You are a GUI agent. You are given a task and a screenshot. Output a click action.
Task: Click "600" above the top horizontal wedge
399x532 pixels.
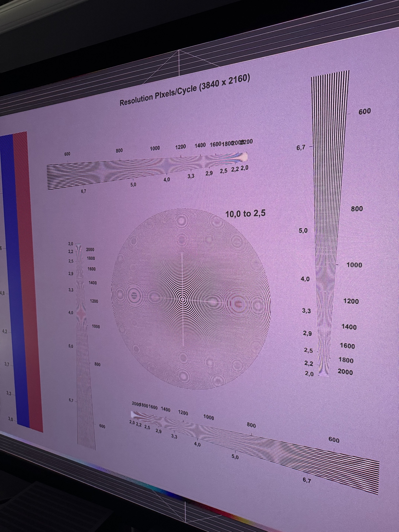point(67,154)
